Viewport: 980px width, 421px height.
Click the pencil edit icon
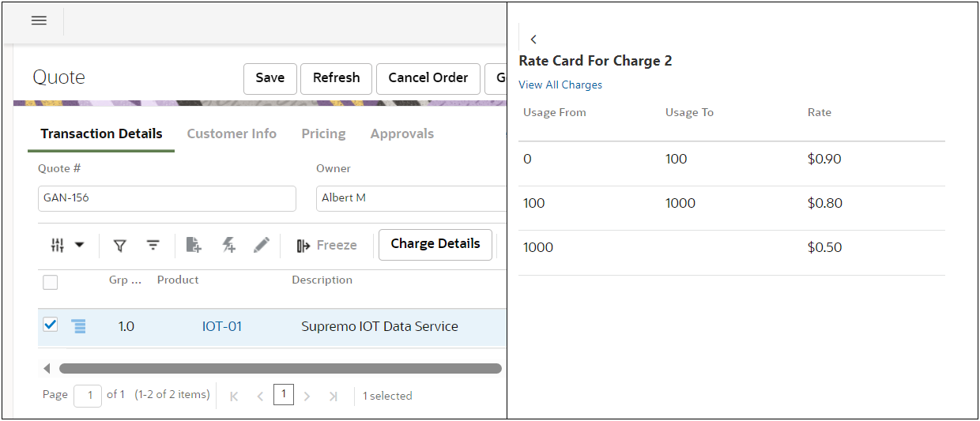262,246
